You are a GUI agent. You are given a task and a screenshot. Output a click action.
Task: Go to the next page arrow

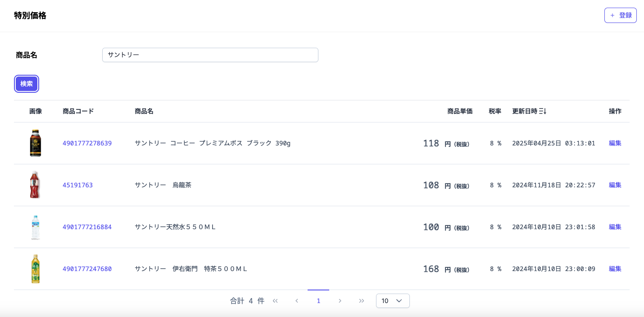point(340,301)
